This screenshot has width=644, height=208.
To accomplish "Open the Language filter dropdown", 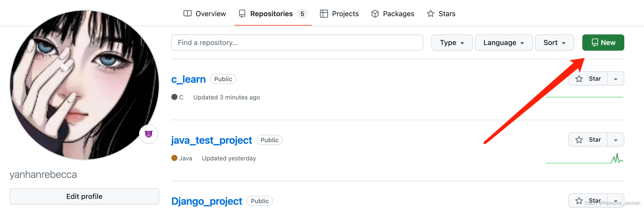I will [504, 43].
